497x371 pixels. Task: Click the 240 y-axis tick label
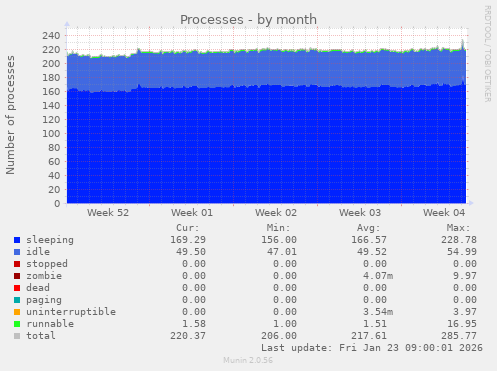pyautogui.click(x=51, y=36)
